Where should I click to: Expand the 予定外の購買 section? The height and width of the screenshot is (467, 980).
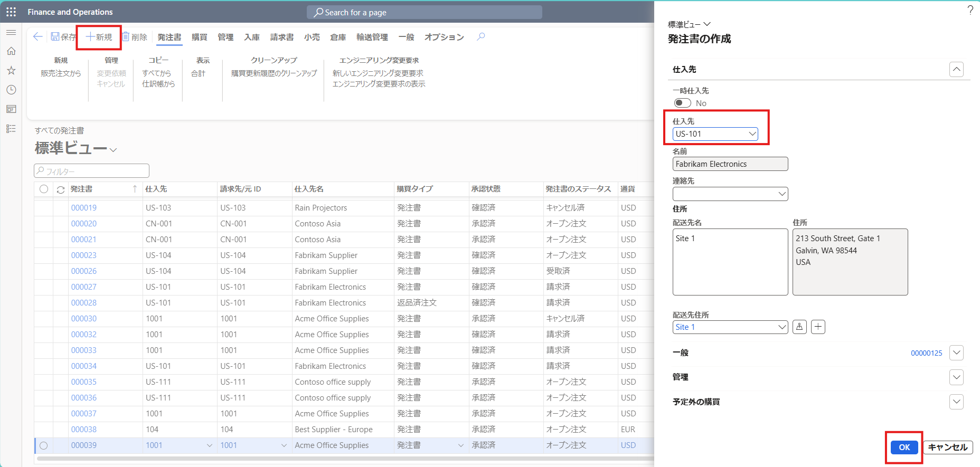pyautogui.click(x=956, y=402)
